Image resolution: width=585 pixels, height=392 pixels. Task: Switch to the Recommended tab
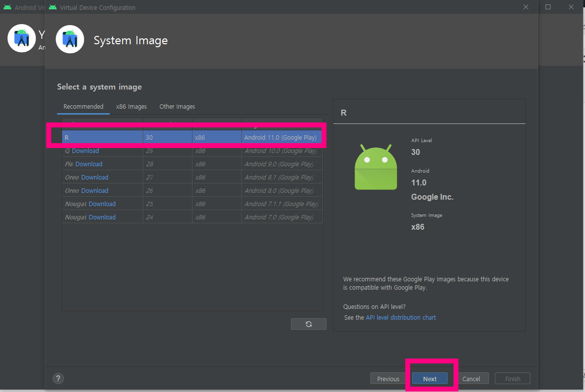(x=83, y=107)
